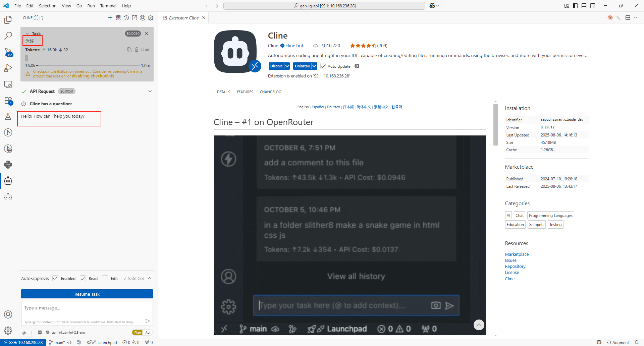
Task: Add files with plus icon below message box
Action: (32, 333)
